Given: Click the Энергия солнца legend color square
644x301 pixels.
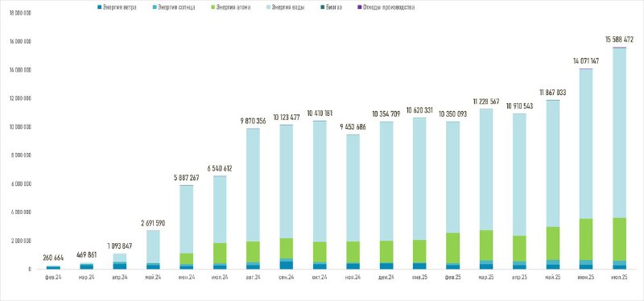Looking at the screenshot, I should 154,8.
